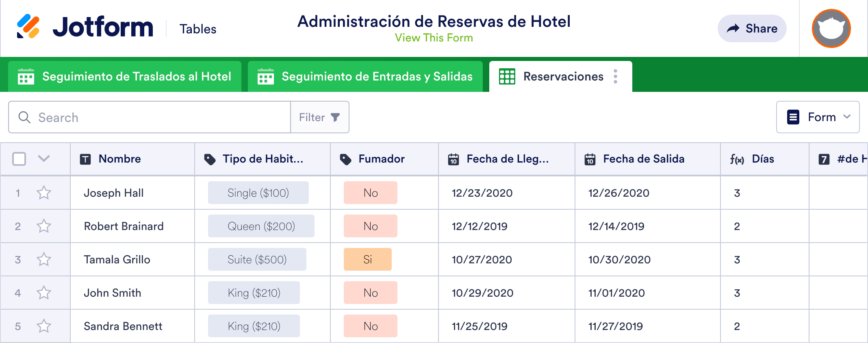The image size is (868, 343).
Task: Star the Sandra Bennett row
Action: tap(43, 326)
